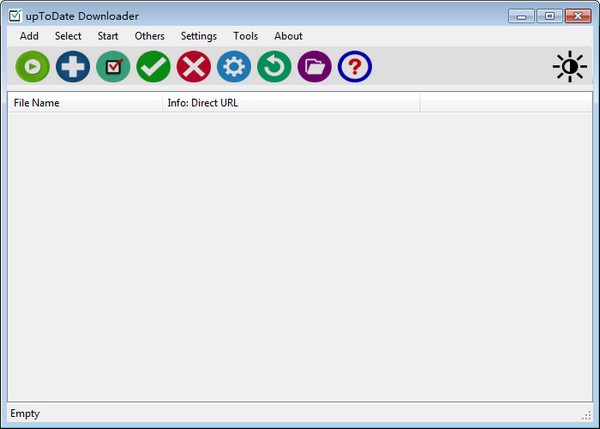The height and width of the screenshot is (429, 600).
Task: Click the blue plus add icon
Action: (73, 67)
